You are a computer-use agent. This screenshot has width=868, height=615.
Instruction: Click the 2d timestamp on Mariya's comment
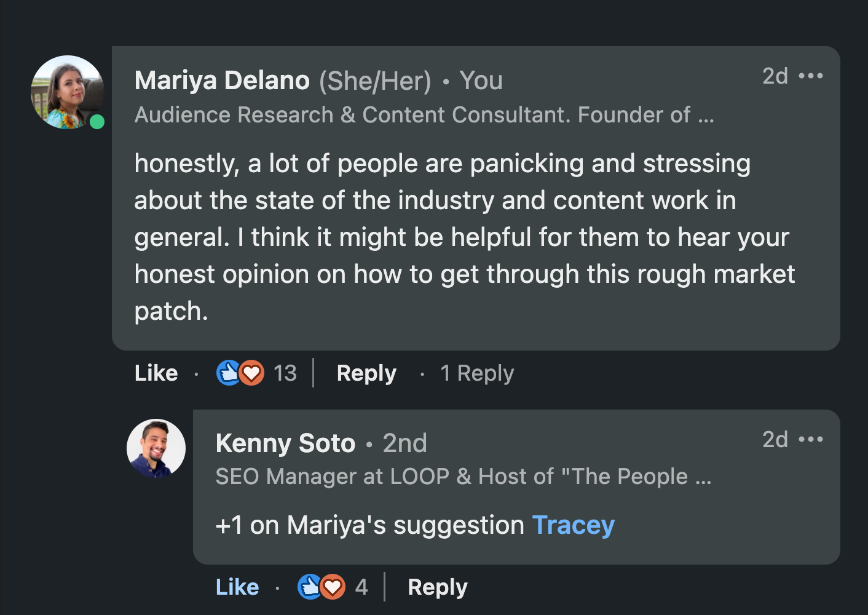point(775,76)
